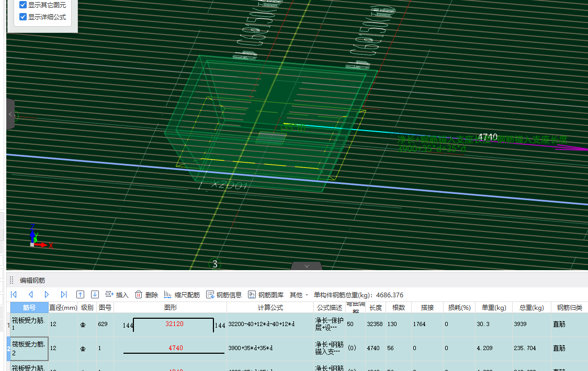Viewport: 588px width, 371px height.
Task: Expand the collapsed left side panel
Action: [x=10, y=114]
